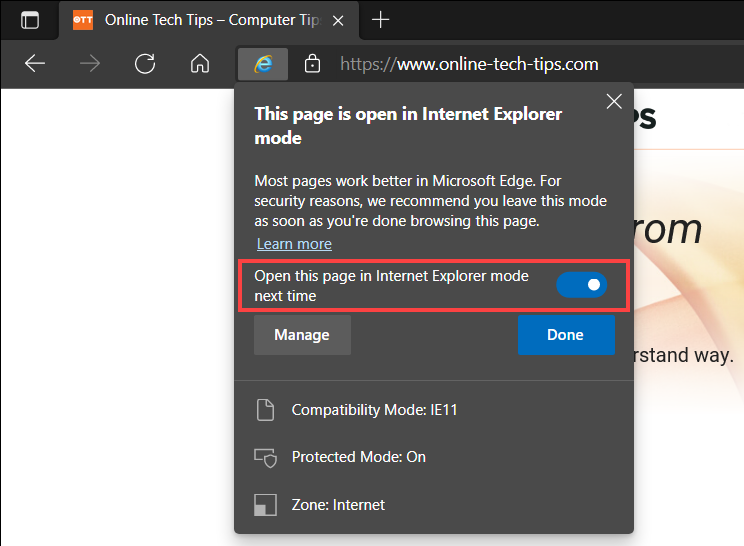The image size is (744, 546).
Task: Click the Internet Explorer mode icon
Action: coord(263,64)
